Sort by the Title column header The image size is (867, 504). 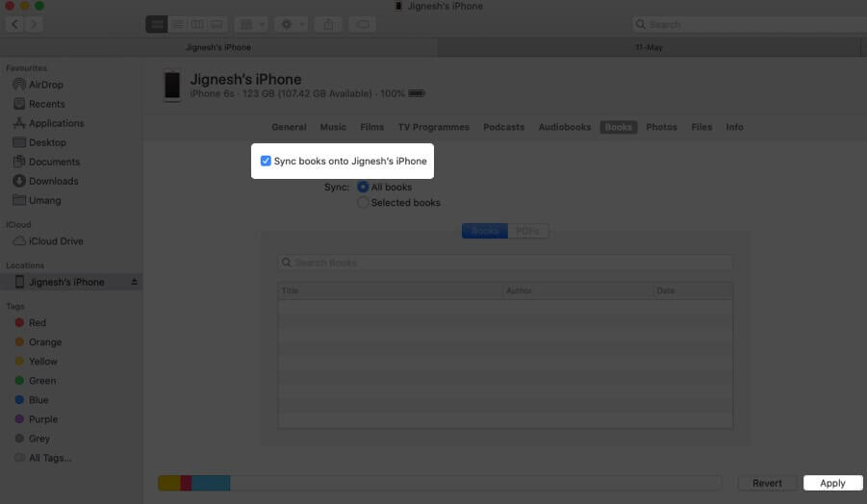(x=391, y=290)
